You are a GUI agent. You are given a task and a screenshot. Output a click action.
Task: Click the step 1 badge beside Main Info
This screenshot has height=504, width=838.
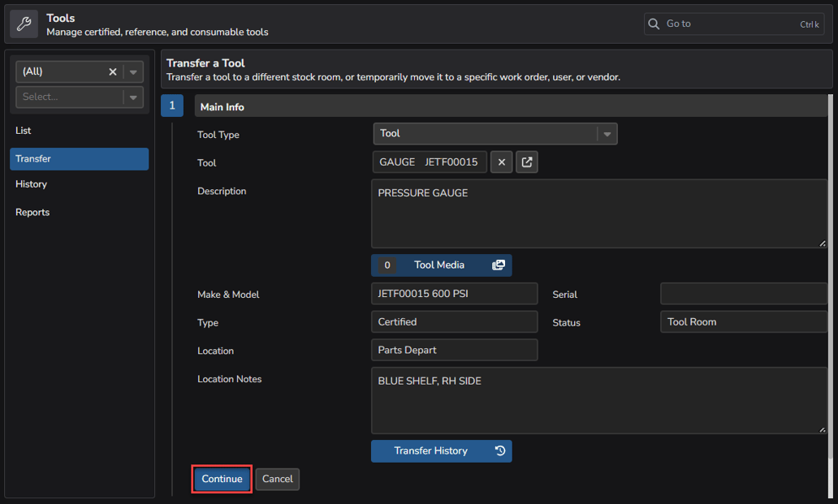(x=171, y=106)
